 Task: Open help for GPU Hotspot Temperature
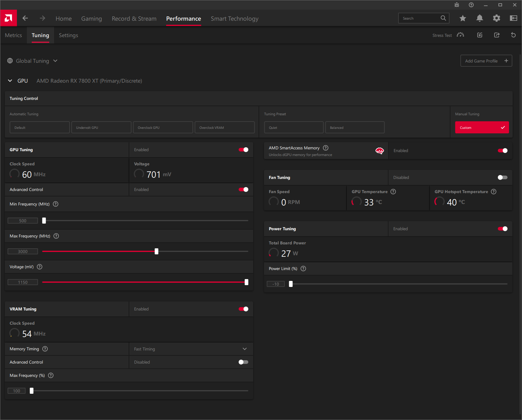(x=494, y=192)
